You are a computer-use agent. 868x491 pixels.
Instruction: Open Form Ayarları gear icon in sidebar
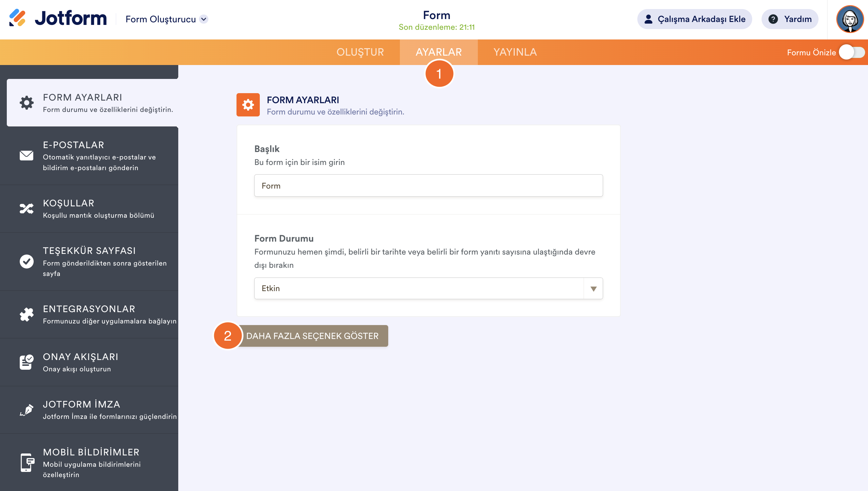click(x=27, y=103)
